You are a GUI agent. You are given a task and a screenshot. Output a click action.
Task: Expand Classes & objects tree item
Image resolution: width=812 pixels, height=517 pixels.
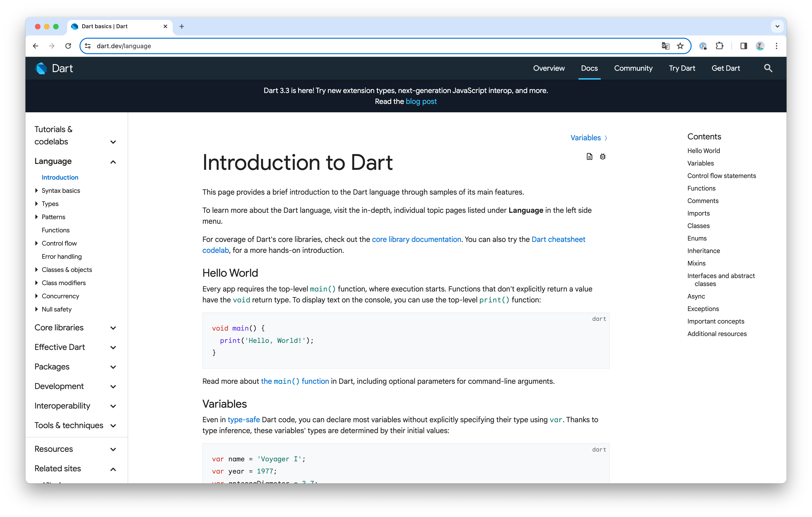[x=36, y=270]
